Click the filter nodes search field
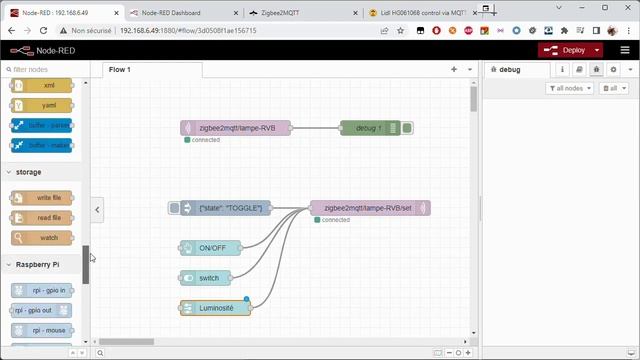Viewport: 640px width, 360px height. [45, 69]
